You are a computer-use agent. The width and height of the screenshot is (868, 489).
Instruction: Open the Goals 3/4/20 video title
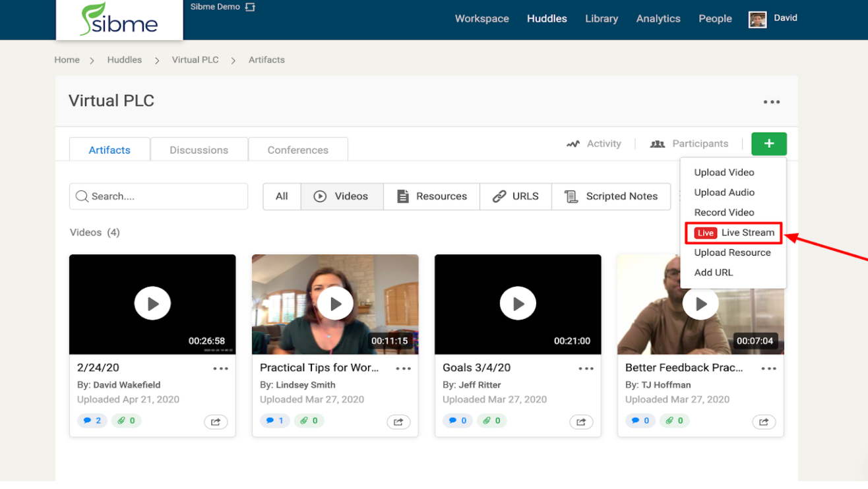476,368
